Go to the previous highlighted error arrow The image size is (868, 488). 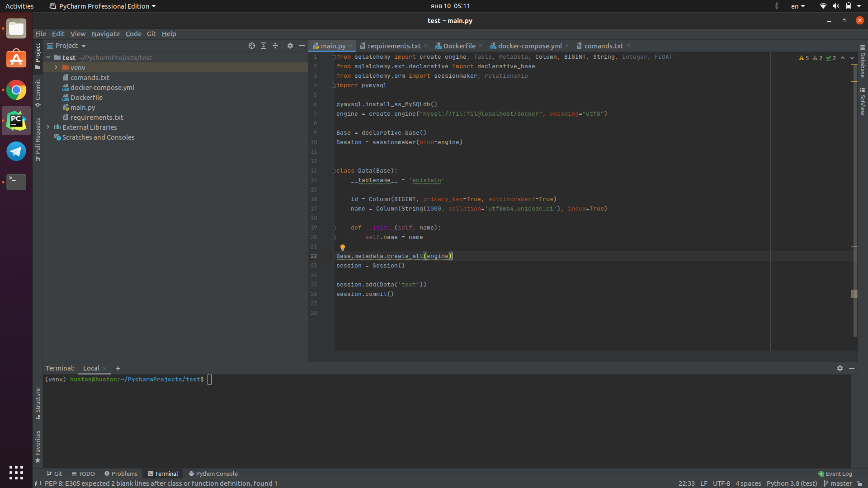point(843,58)
